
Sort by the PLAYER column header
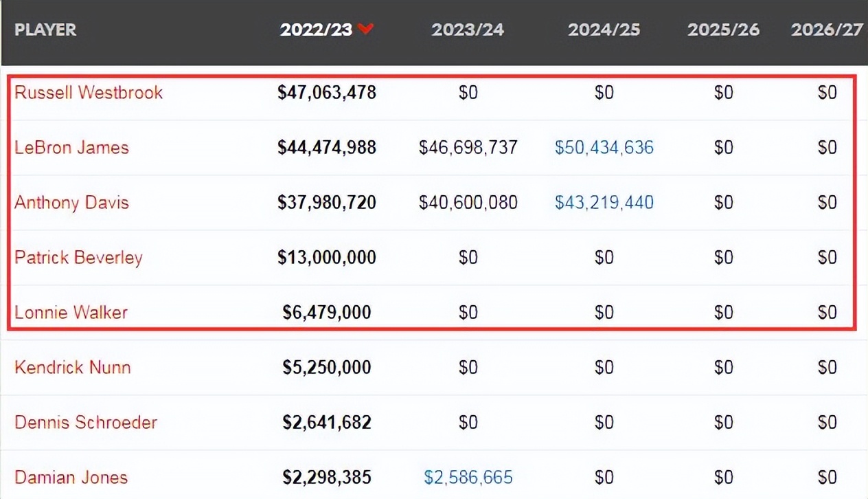[x=45, y=30]
